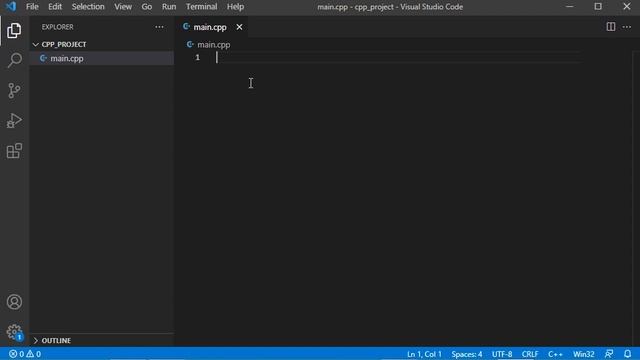Open the Source Control view icon

pyautogui.click(x=14, y=91)
